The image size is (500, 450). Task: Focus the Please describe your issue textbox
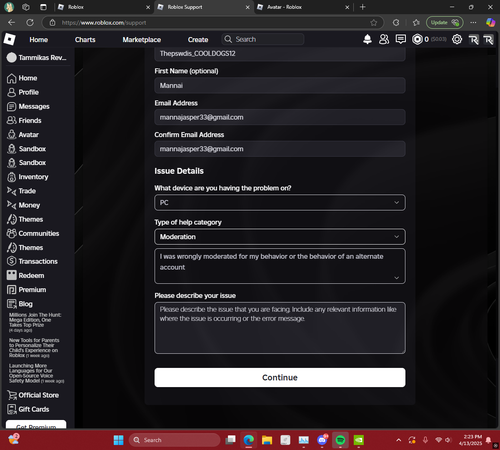tap(280, 328)
